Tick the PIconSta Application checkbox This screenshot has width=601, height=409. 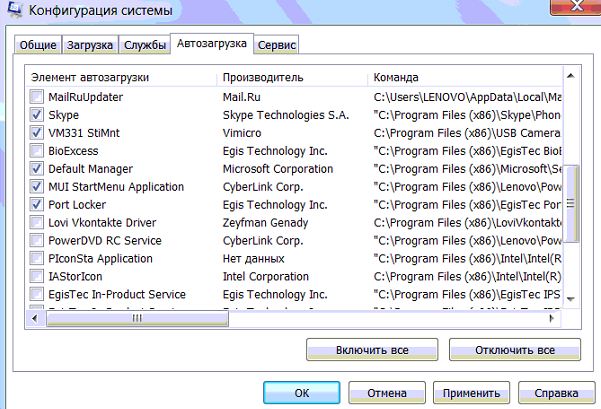[x=36, y=258]
